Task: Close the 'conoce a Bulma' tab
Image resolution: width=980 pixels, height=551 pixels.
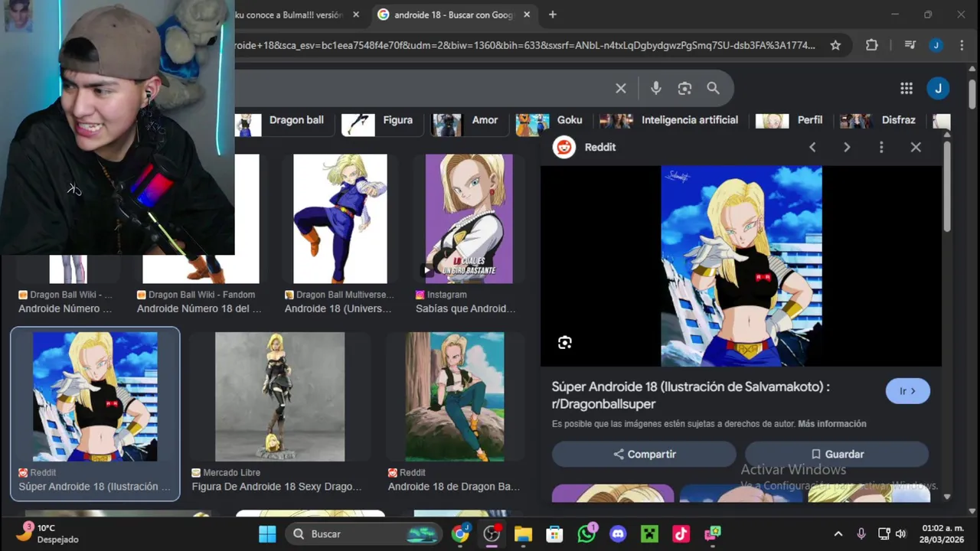Action: click(356, 15)
